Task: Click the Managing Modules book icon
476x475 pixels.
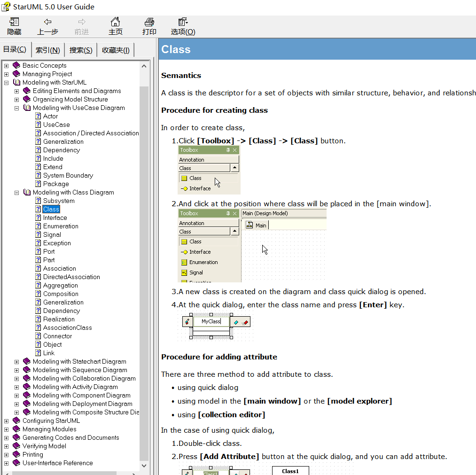Action: point(16,429)
